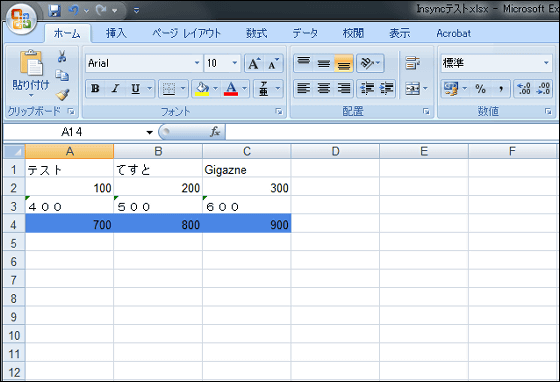This screenshot has height=382, width=560.
Task: Open the Arial font name dropdown
Action: pos(197,63)
